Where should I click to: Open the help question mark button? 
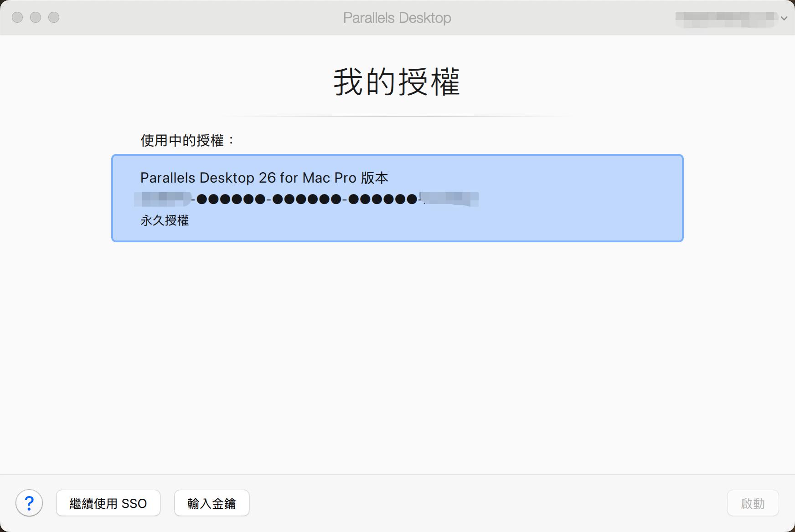(x=29, y=503)
